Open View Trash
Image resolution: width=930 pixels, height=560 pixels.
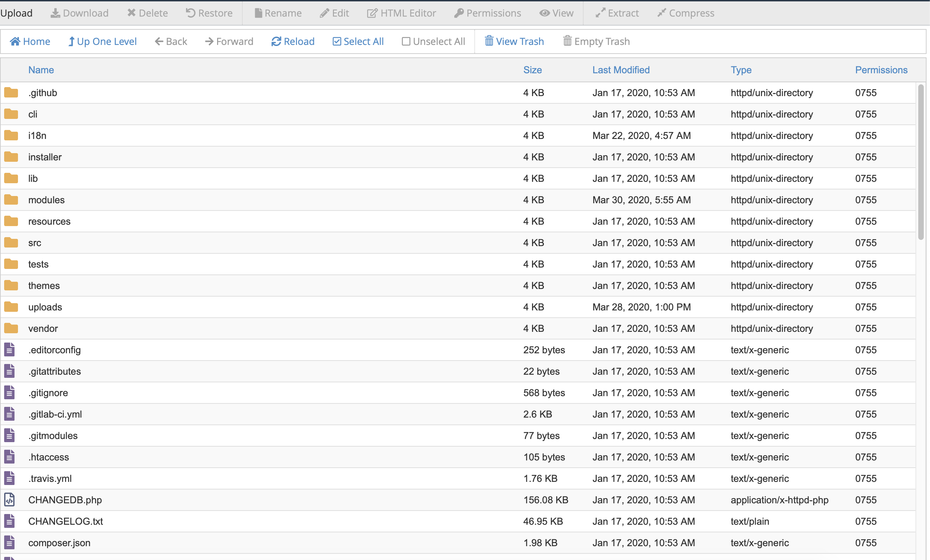click(x=514, y=41)
